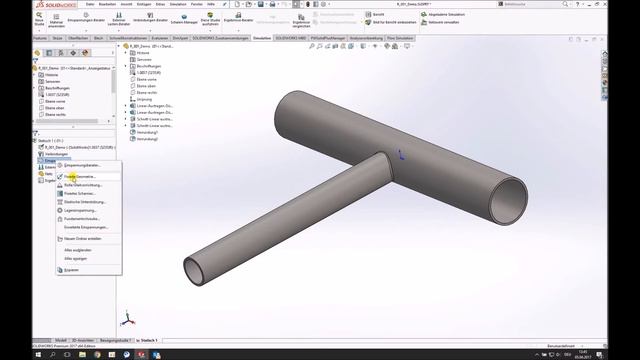Choose Kopieren from context menu
This screenshot has height=360, width=640.
88,270
